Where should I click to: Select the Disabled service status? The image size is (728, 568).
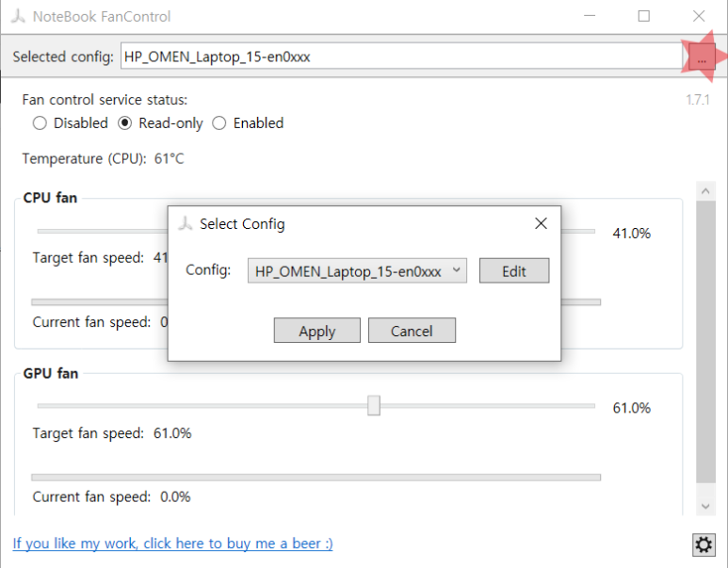(70, 123)
